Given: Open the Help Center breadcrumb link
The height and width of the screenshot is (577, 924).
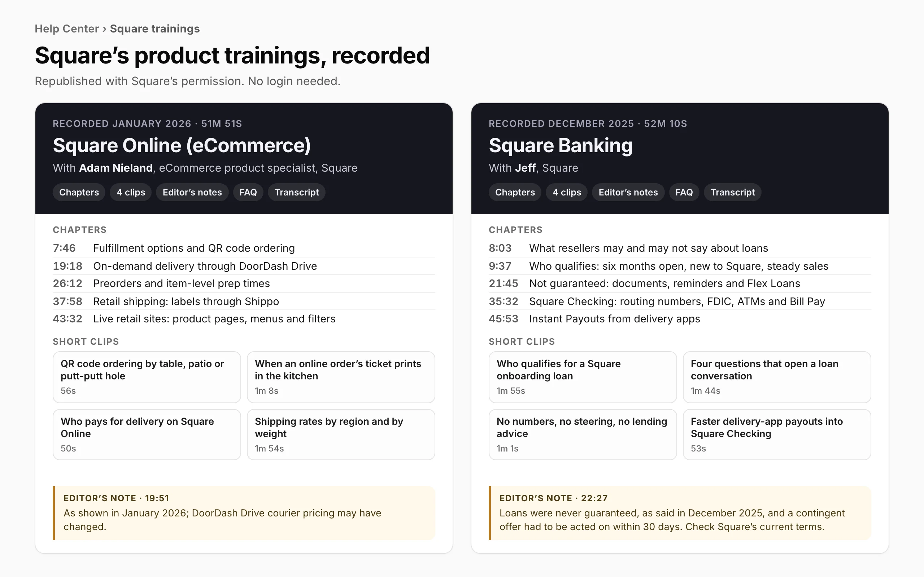Looking at the screenshot, I should pyautogui.click(x=67, y=28).
